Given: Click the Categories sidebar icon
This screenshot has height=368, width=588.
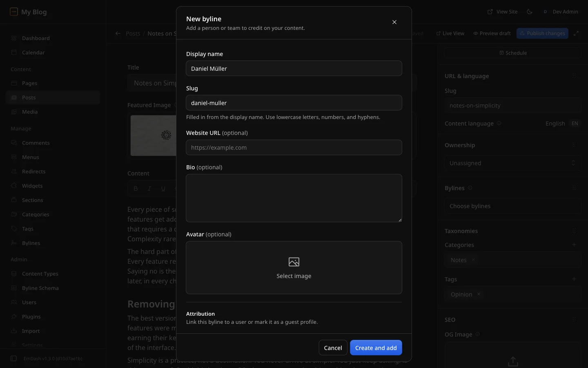Looking at the screenshot, I should coord(14,214).
